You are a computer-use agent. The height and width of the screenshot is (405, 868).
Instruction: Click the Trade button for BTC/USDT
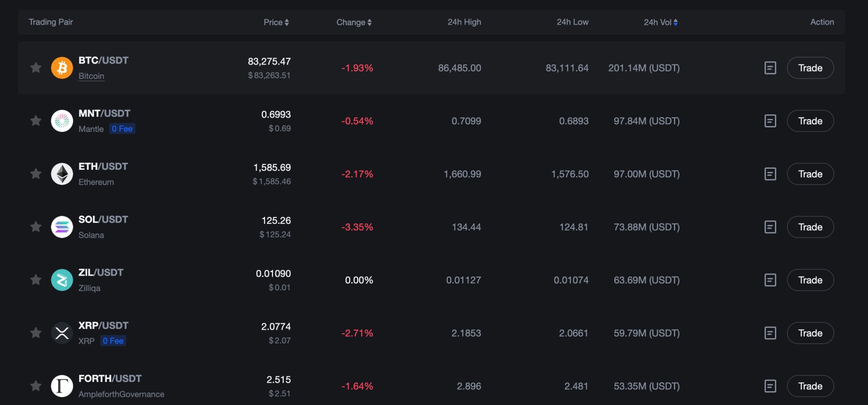tap(810, 68)
